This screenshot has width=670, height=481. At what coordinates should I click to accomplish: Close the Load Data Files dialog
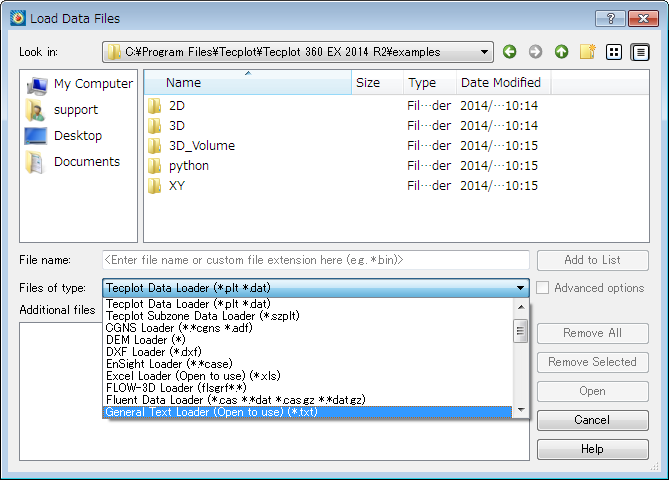(644, 18)
